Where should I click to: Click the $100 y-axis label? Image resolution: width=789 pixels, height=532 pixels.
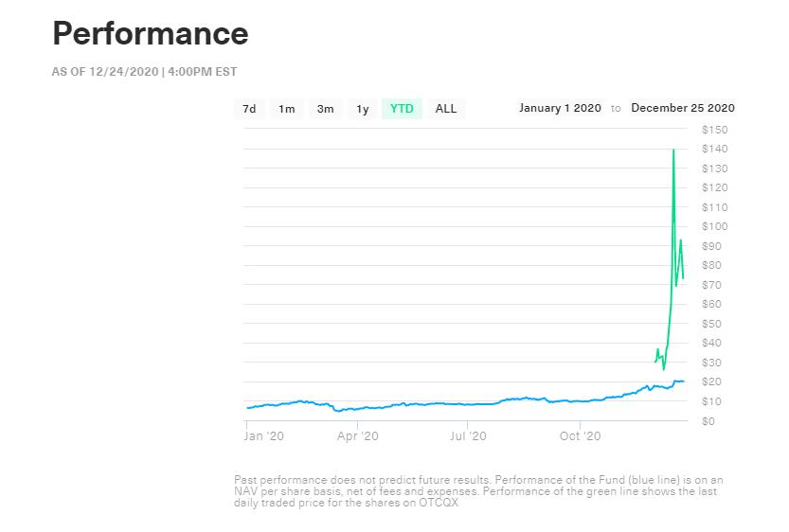click(714, 226)
